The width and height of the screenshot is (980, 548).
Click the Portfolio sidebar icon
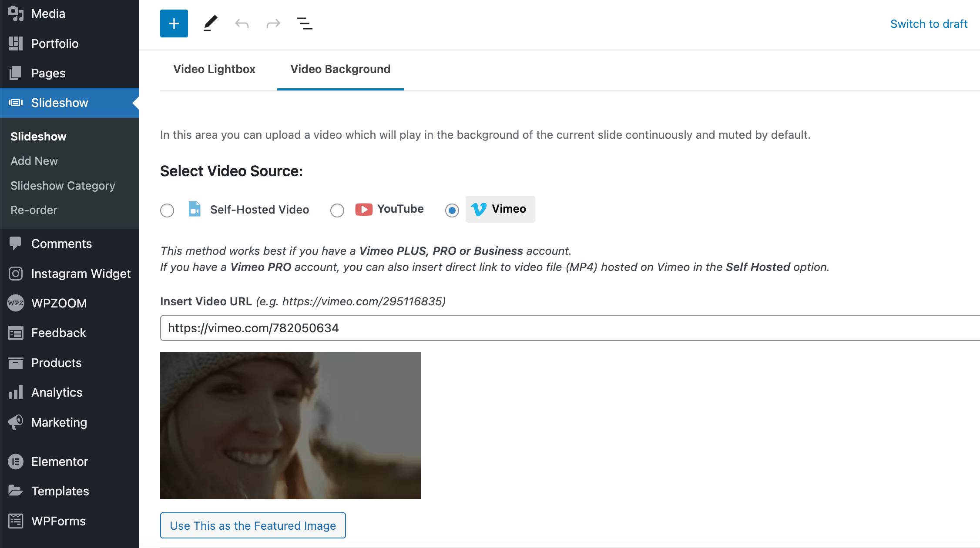click(16, 42)
